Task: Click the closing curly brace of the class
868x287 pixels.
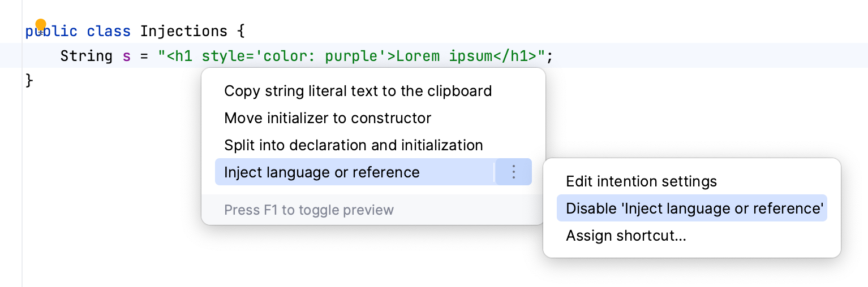Action: click(x=29, y=81)
